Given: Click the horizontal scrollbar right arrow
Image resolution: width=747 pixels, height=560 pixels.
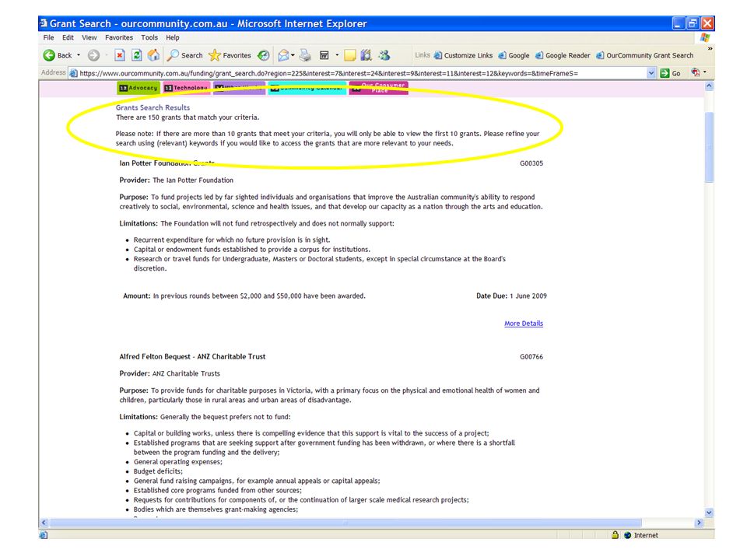Looking at the screenshot, I should [699, 523].
